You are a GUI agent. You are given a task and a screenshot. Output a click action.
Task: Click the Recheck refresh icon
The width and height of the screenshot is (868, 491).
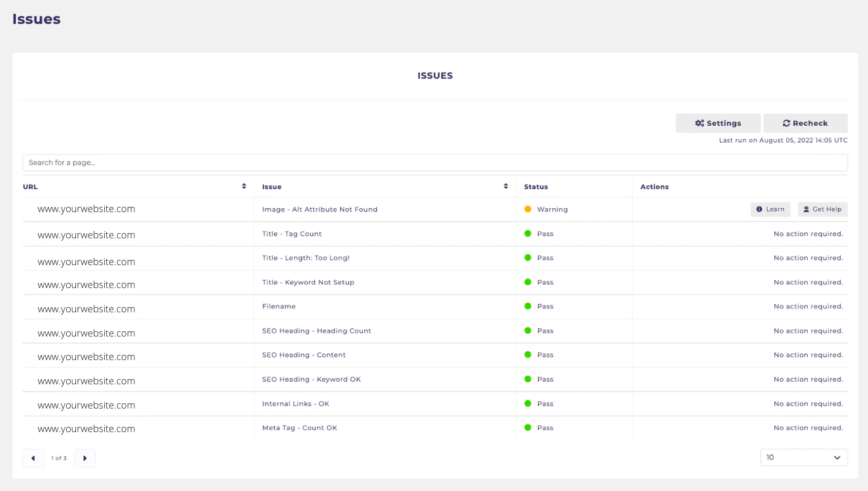pos(788,123)
